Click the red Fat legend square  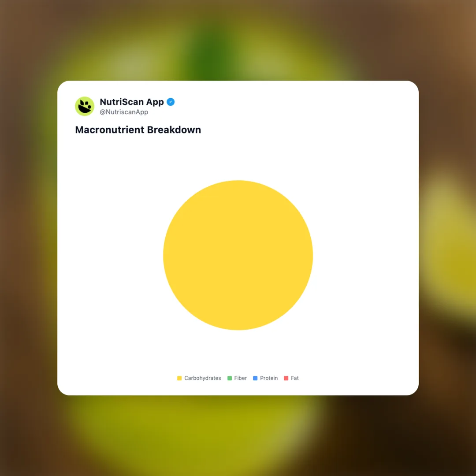point(286,378)
